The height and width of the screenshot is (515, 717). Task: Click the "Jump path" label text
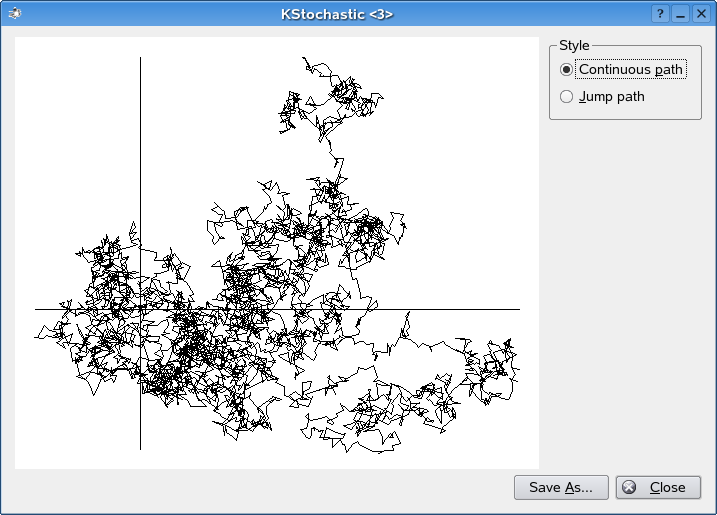click(x=611, y=97)
